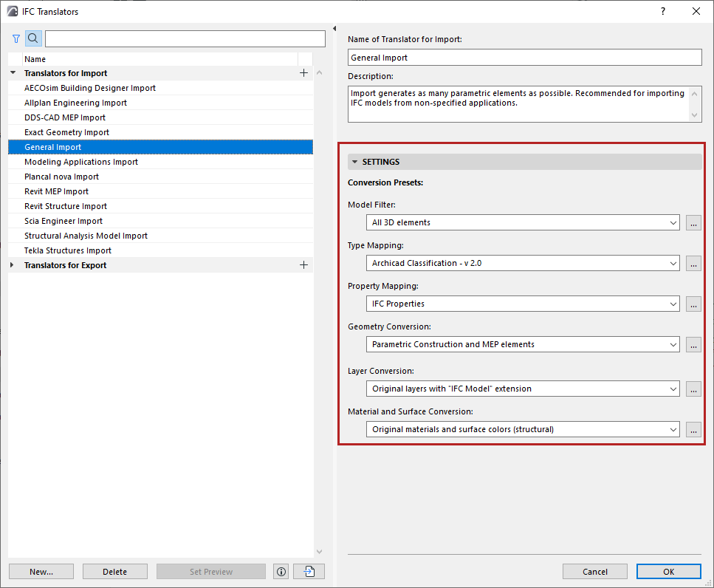The image size is (714, 588).
Task: Click the Name column header
Action: tap(159, 59)
